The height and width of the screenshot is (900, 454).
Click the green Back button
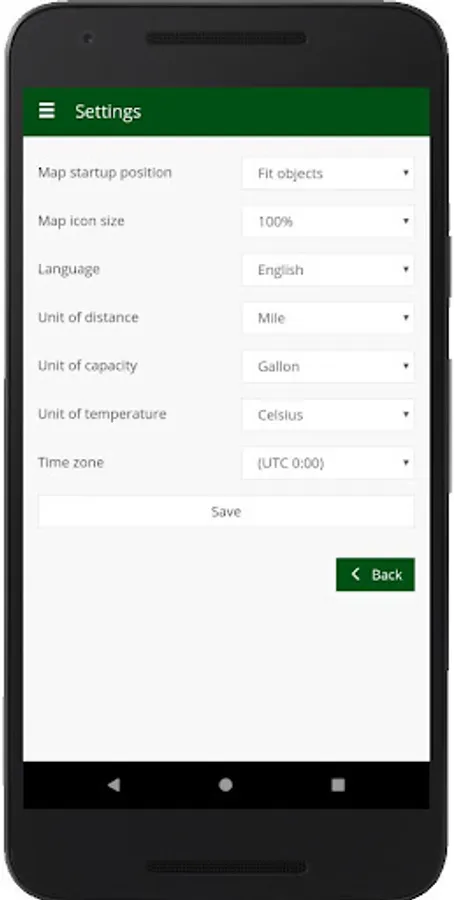tap(375, 575)
